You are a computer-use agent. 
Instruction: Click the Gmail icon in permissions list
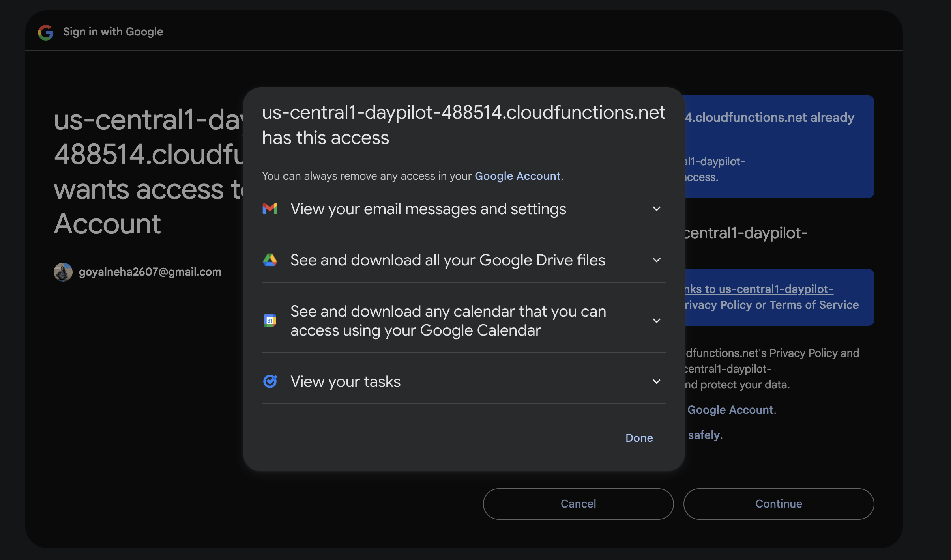pyautogui.click(x=270, y=209)
